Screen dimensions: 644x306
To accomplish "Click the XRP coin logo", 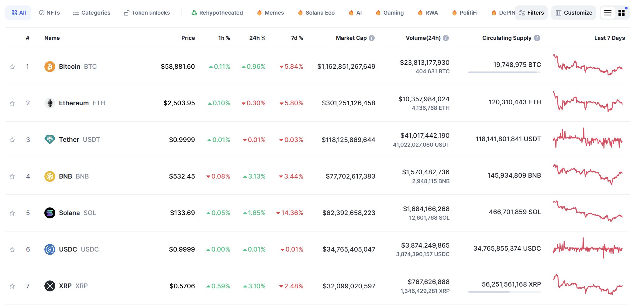I will pos(50,286).
